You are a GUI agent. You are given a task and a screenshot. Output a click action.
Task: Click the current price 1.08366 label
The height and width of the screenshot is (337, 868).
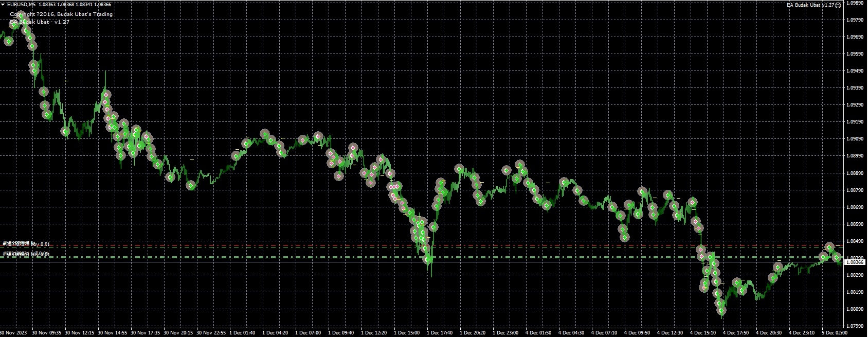click(855, 262)
